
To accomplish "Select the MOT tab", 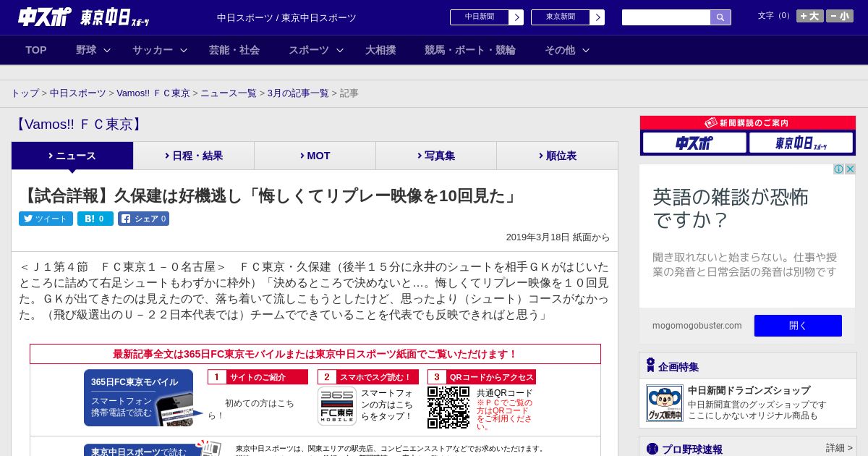I will 315,156.
